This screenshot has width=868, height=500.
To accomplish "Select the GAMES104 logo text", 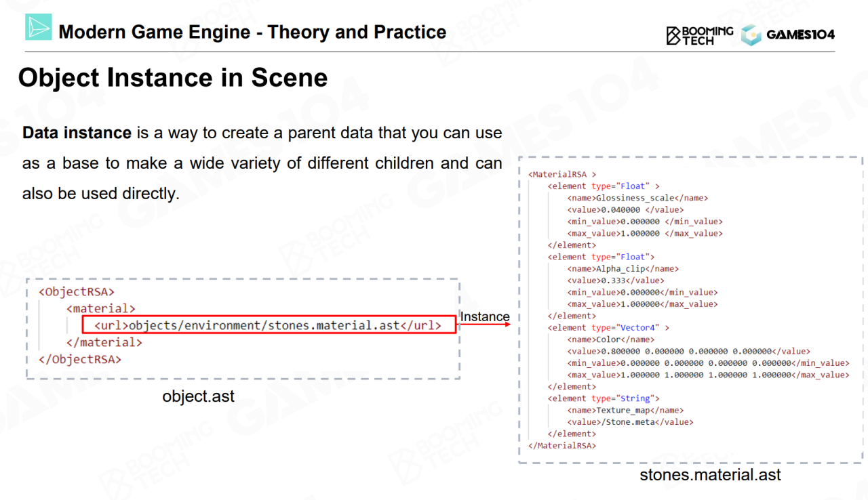I will pos(800,35).
